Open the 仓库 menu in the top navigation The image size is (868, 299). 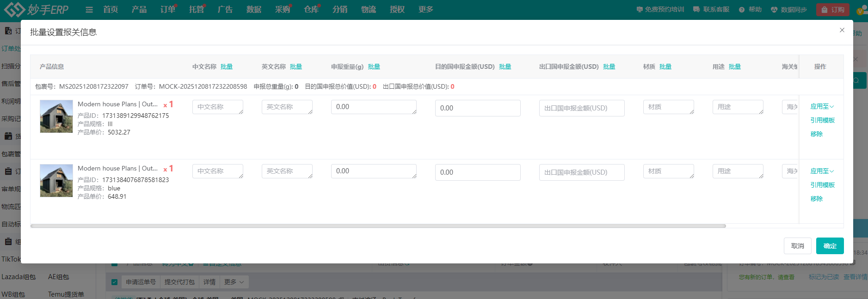(311, 10)
